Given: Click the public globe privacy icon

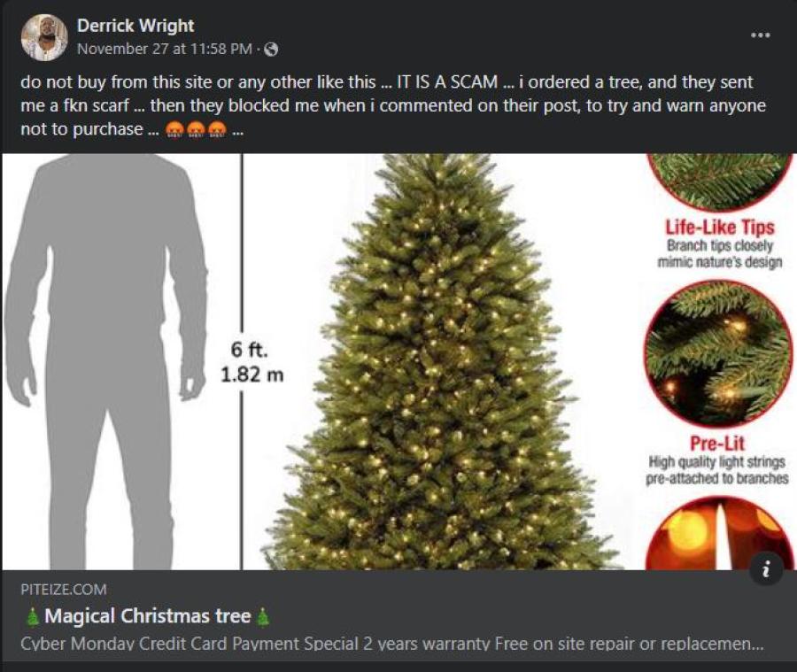Looking at the screenshot, I should pyautogui.click(x=272, y=50).
